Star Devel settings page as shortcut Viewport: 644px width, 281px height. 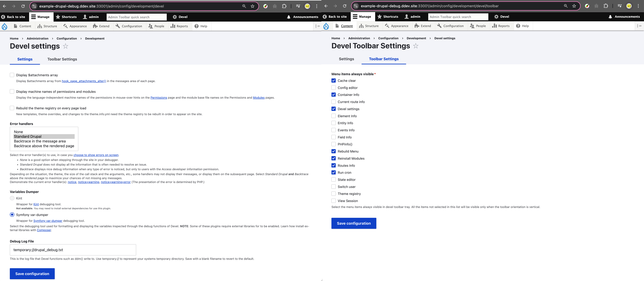pyautogui.click(x=65, y=46)
